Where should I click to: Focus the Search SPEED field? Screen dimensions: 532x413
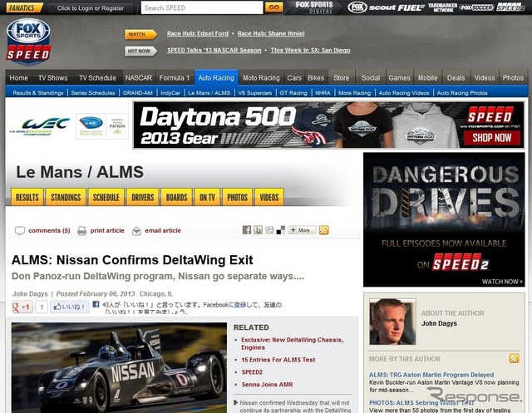[202, 7]
